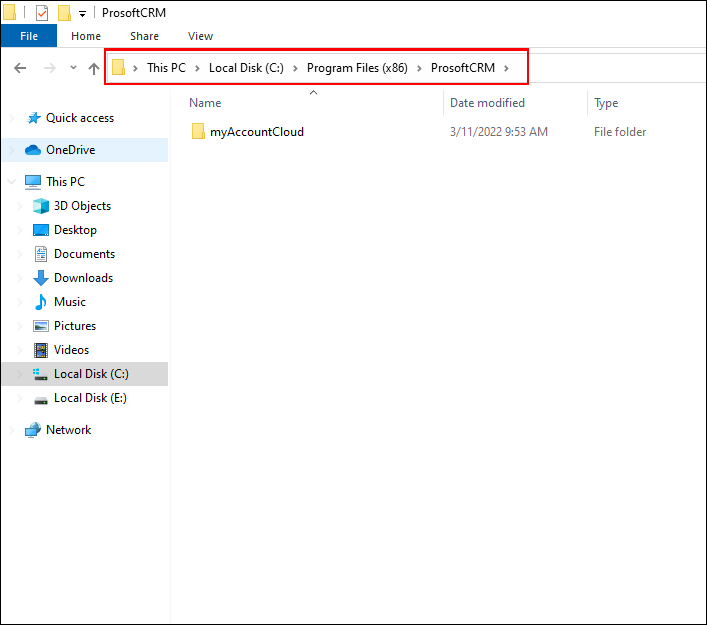Click the Local Disk (C:) drive icon
The image size is (707, 625).
pos(41,374)
